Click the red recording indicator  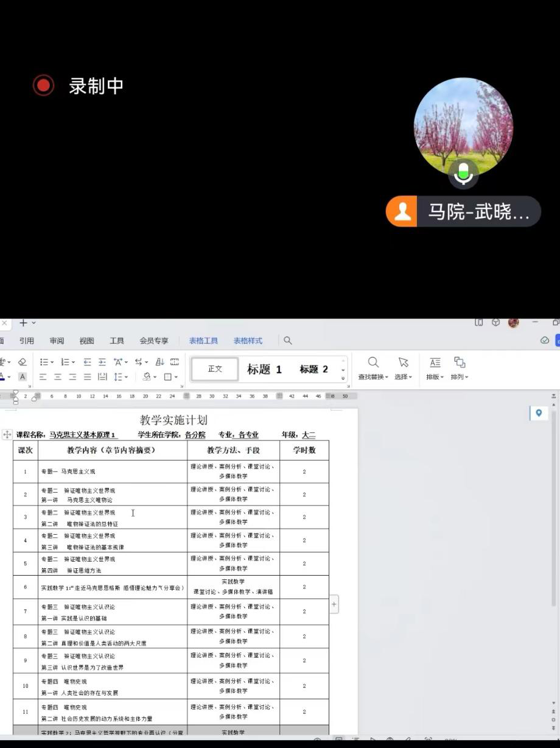pos(43,85)
